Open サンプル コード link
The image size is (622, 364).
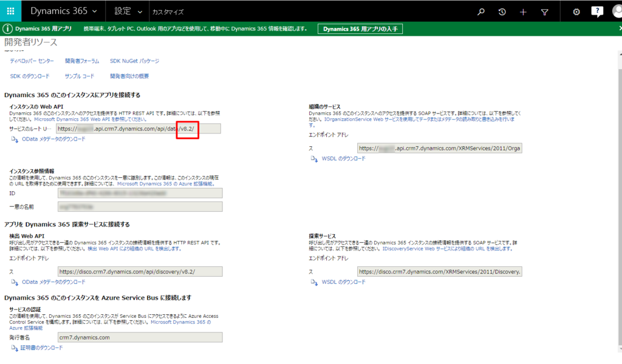click(x=80, y=76)
